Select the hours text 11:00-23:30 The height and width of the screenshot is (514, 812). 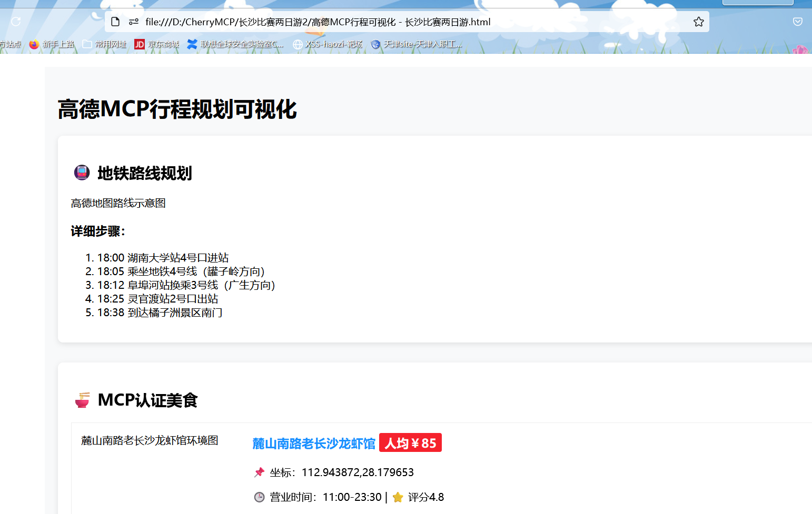pyautogui.click(x=352, y=497)
